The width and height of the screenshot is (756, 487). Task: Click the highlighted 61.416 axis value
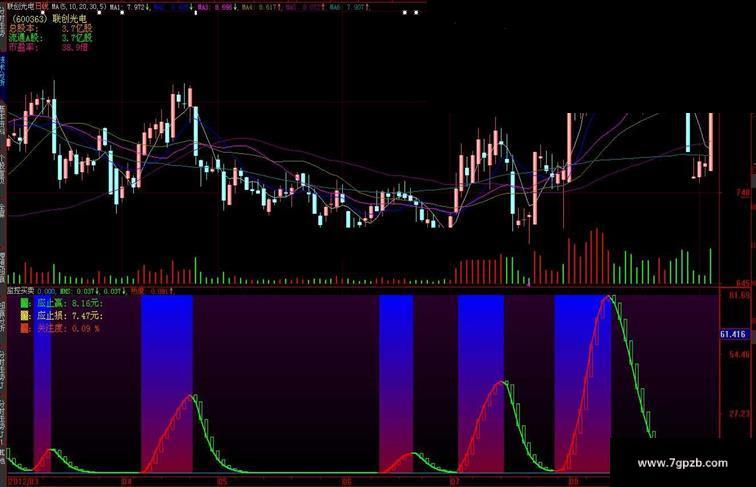point(734,334)
